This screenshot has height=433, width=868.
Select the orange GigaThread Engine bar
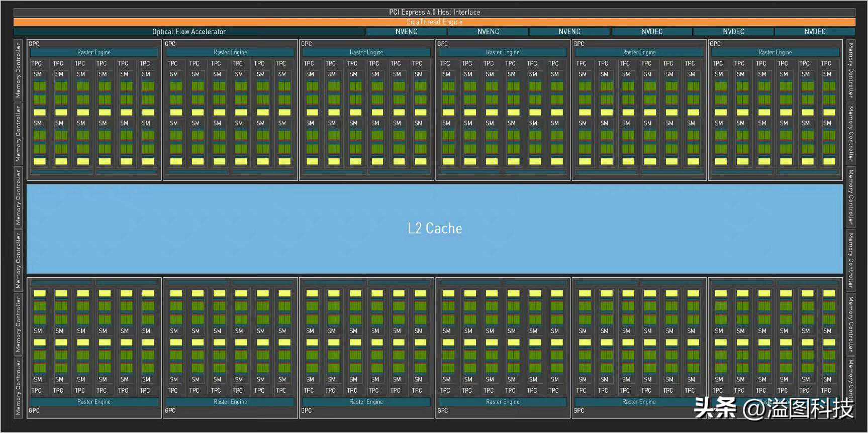pos(434,22)
